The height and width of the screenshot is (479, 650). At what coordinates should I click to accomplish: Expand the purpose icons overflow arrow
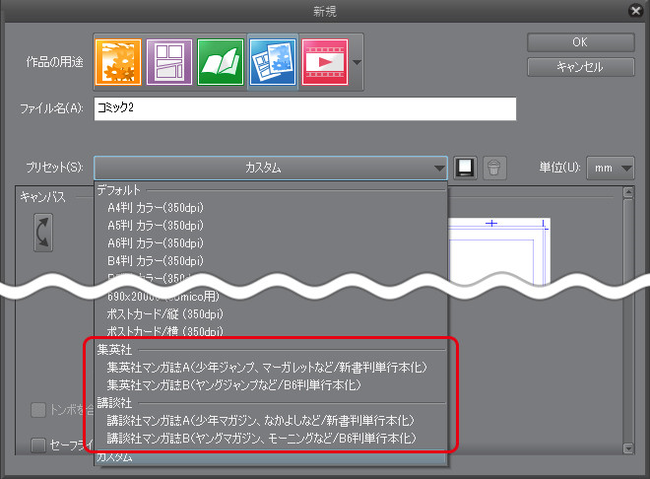pos(357,62)
